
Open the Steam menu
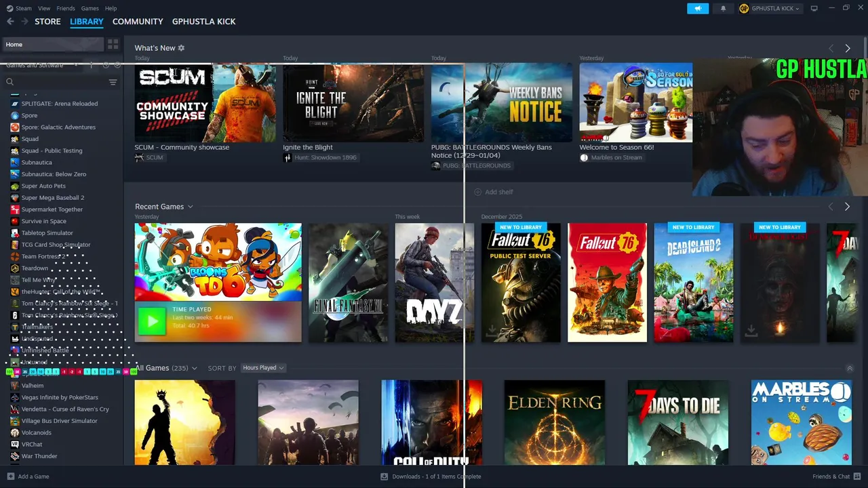19,8
